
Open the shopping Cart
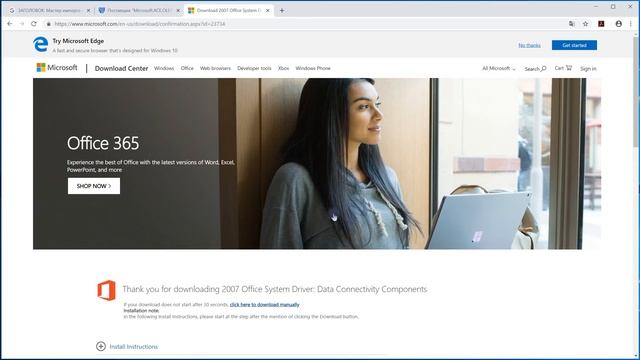563,68
